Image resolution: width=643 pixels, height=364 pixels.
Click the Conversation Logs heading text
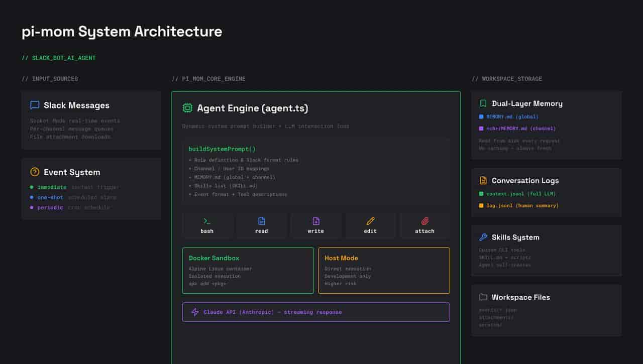point(525,180)
